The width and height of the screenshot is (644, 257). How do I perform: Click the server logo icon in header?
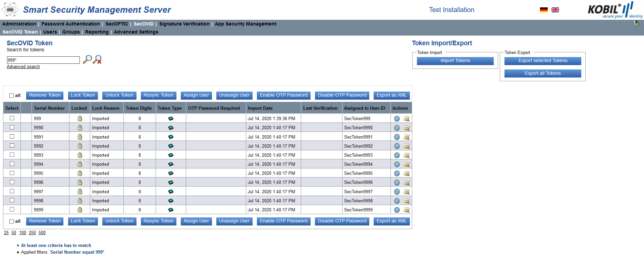(10, 9)
